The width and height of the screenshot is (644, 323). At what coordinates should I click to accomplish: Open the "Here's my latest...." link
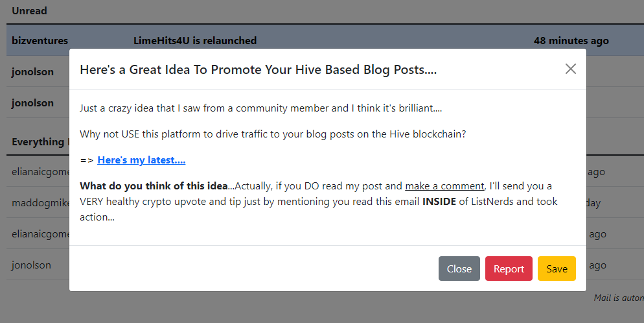pyautogui.click(x=141, y=160)
